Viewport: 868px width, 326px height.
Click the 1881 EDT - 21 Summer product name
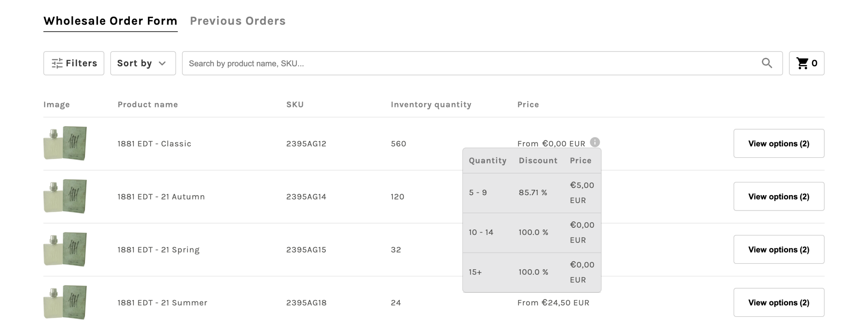pyautogui.click(x=162, y=303)
